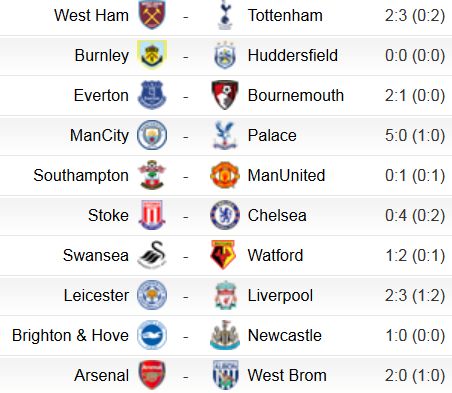Click the West Ham club crest
Image resolution: width=452 pixels, height=393 pixels.
click(x=152, y=15)
